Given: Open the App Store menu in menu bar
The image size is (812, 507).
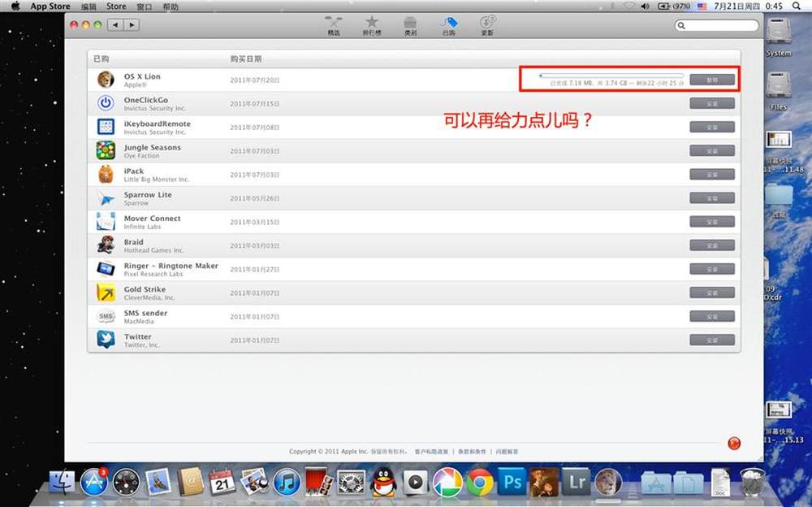Looking at the screenshot, I should (x=50, y=6).
